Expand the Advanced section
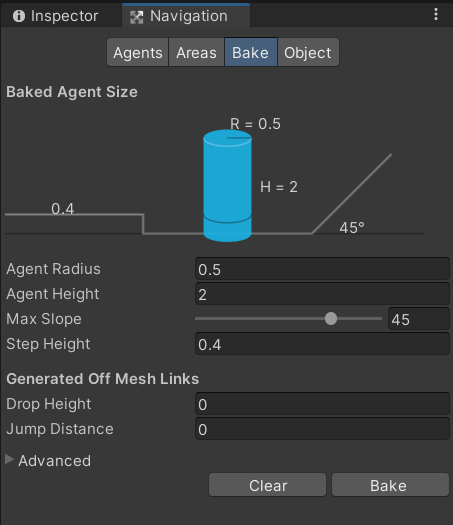 coord(9,460)
